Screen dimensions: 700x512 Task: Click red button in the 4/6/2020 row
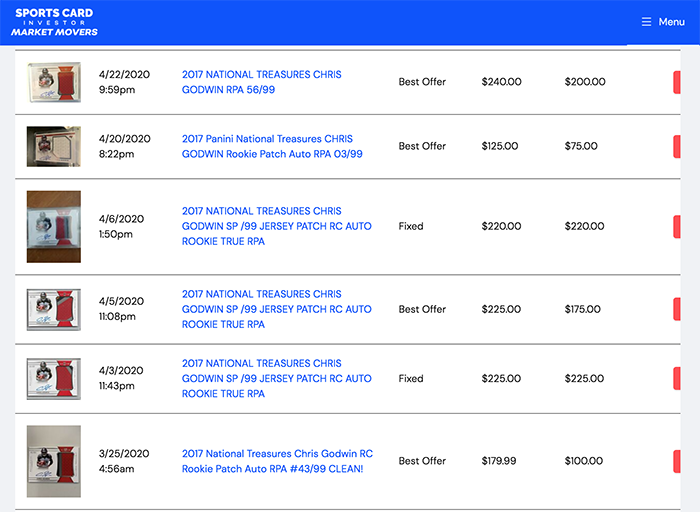point(677,227)
